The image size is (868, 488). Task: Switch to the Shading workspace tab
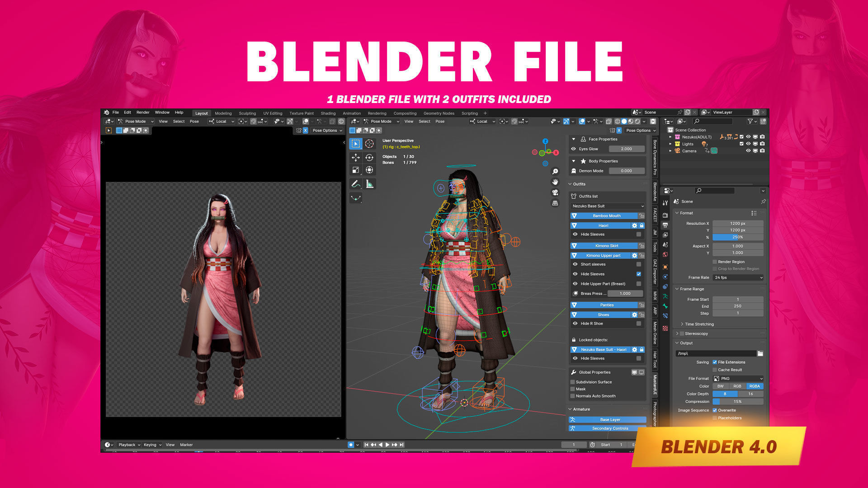click(328, 113)
